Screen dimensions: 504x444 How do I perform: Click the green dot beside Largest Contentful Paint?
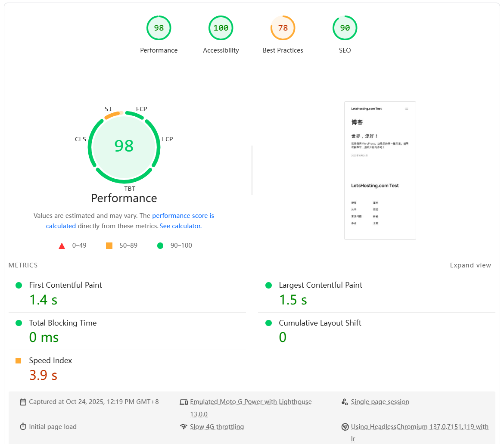click(x=268, y=285)
